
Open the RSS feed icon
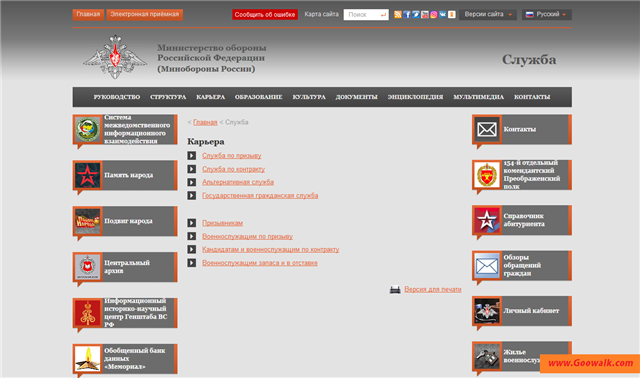(398, 15)
